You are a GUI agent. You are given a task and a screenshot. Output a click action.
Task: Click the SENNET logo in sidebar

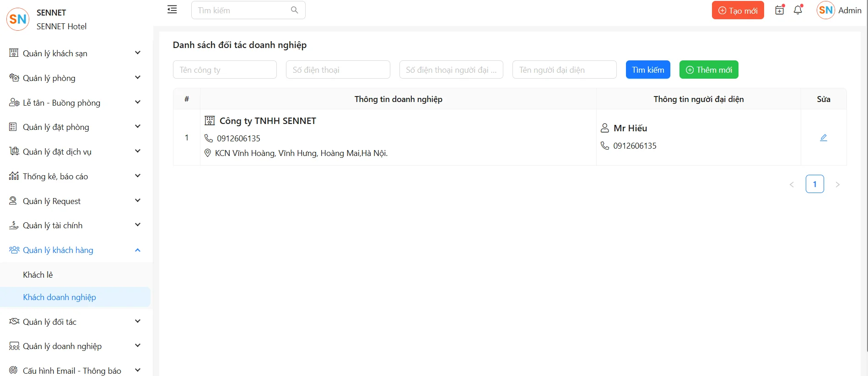18,19
